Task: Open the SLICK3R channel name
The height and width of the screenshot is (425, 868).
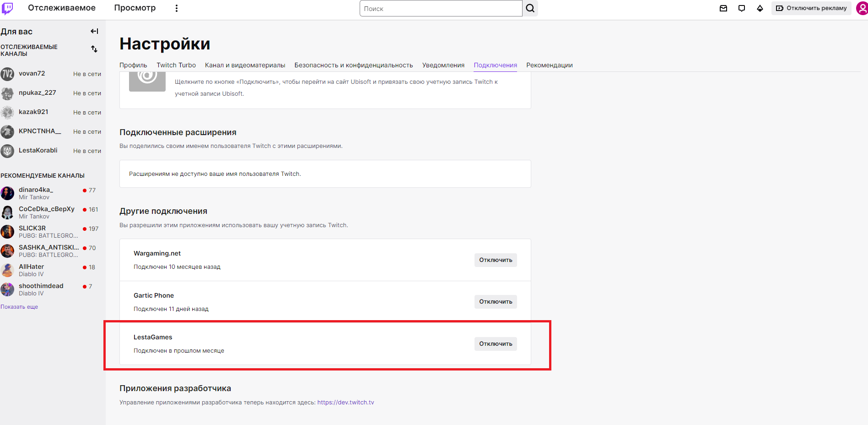Action: click(32, 228)
